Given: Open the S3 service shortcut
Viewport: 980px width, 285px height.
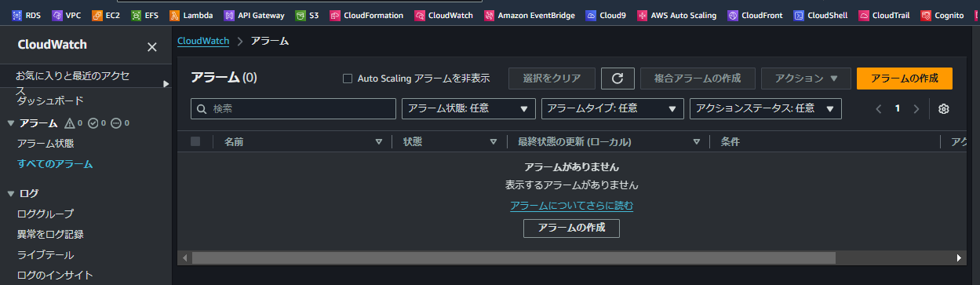Looking at the screenshot, I should pos(307,15).
